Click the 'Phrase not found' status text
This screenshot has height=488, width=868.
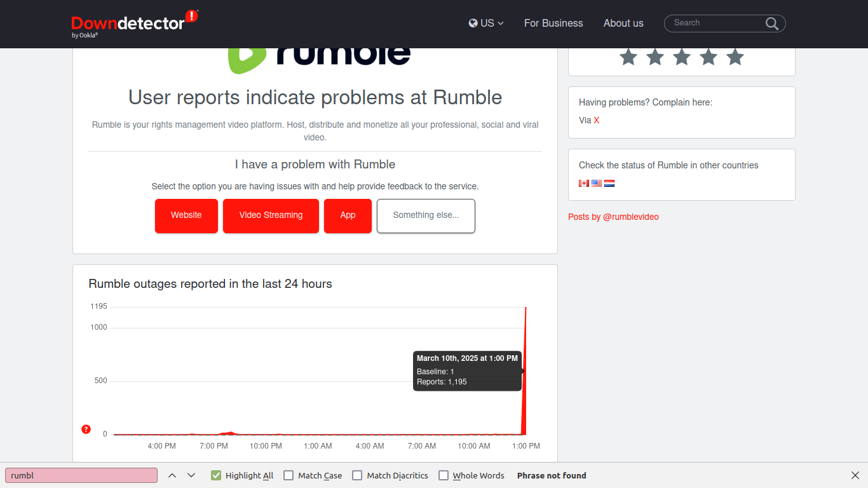(x=552, y=475)
